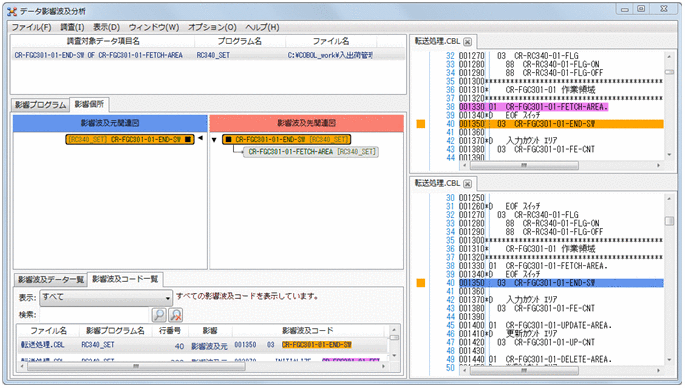This screenshot has width=685, height=388.
Task: Click the left arrow beside the blue panel node
Action: click(201, 138)
